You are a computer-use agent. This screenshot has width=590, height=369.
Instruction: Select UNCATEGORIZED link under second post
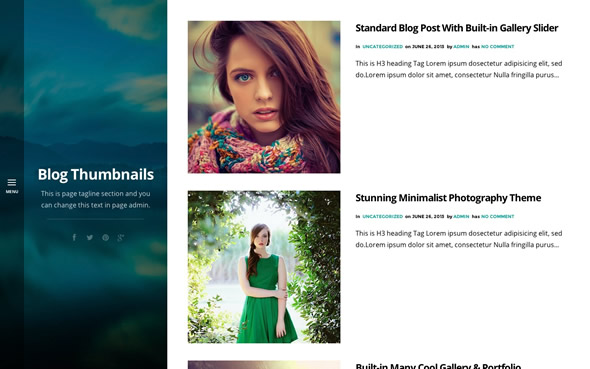pyautogui.click(x=383, y=216)
